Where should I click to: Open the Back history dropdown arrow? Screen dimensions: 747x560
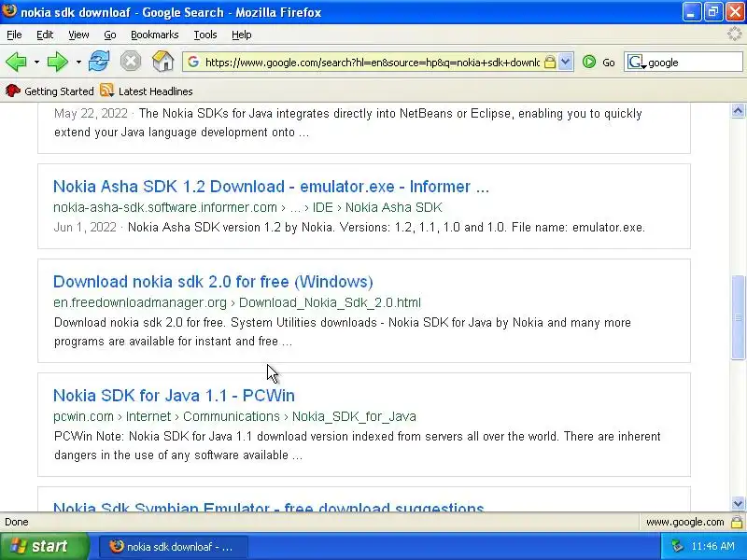click(x=36, y=62)
